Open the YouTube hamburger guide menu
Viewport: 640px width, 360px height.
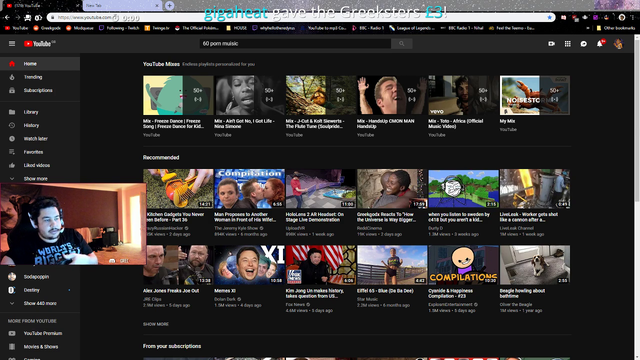pyautogui.click(x=12, y=44)
